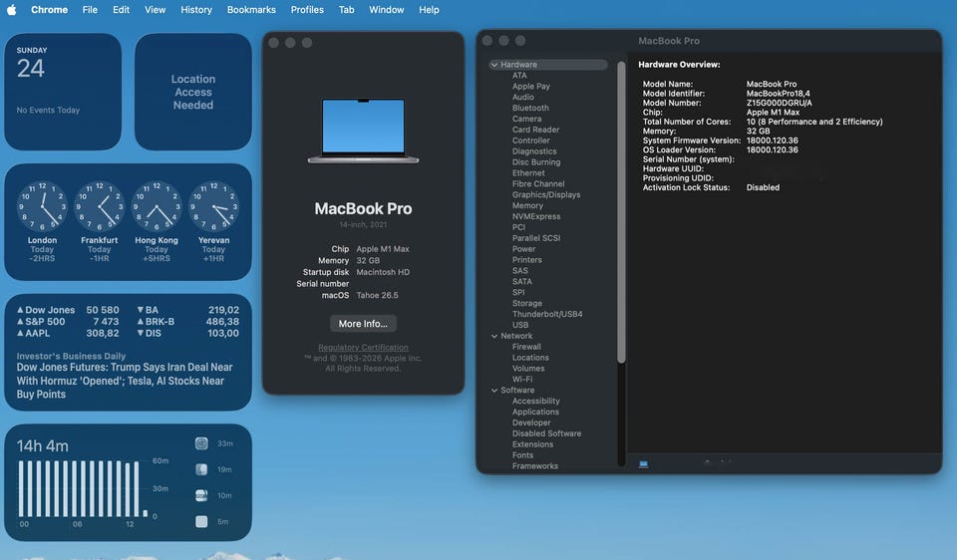
Task: Select USB in the sidebar
Action: pyautogui.click(x=520, y=325)
